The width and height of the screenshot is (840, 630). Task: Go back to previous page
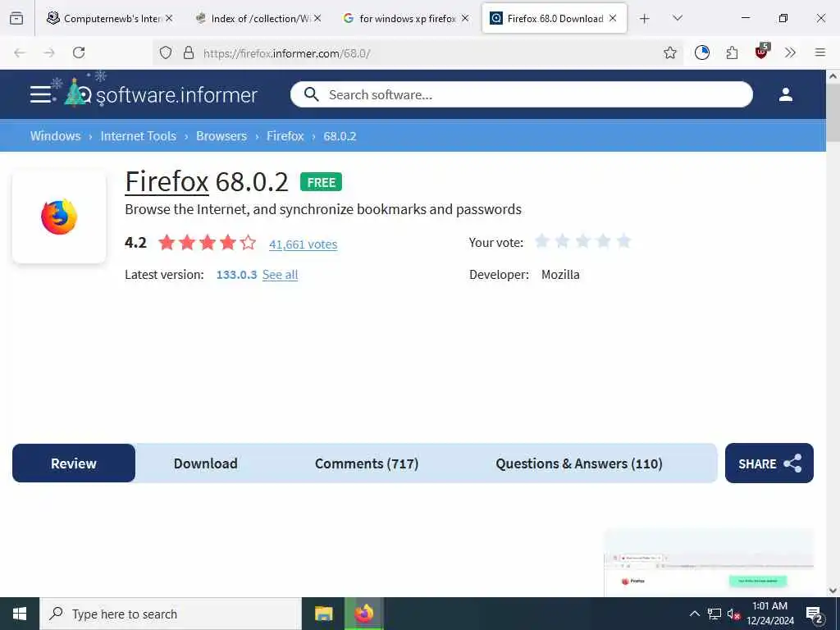(x=20, y=52)
